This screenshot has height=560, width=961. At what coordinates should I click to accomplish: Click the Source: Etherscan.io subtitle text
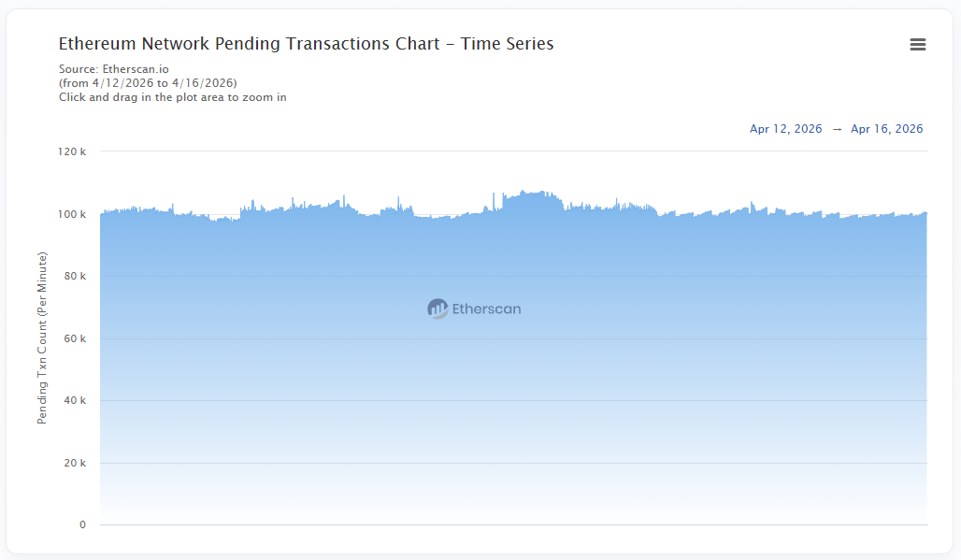(114, 69)
